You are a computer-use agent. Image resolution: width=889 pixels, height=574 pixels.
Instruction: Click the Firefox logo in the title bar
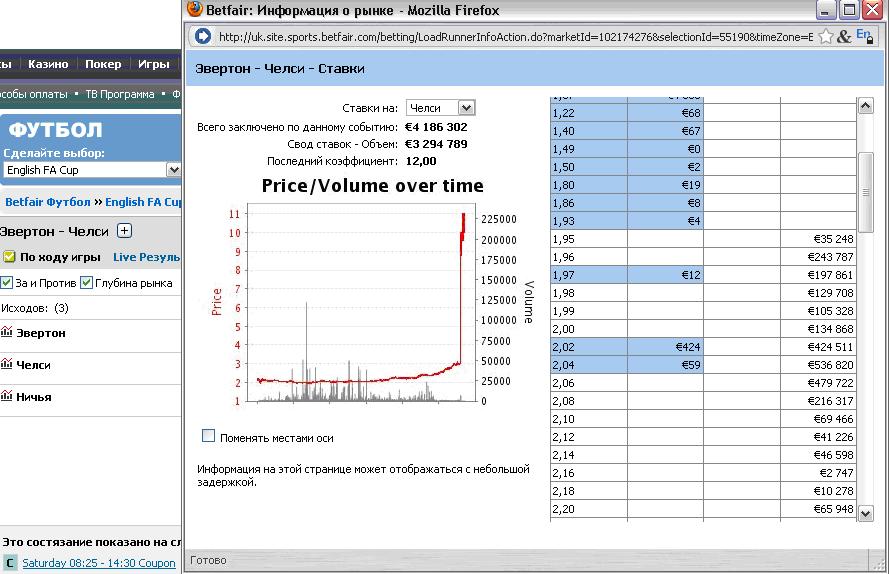(194, 9)
